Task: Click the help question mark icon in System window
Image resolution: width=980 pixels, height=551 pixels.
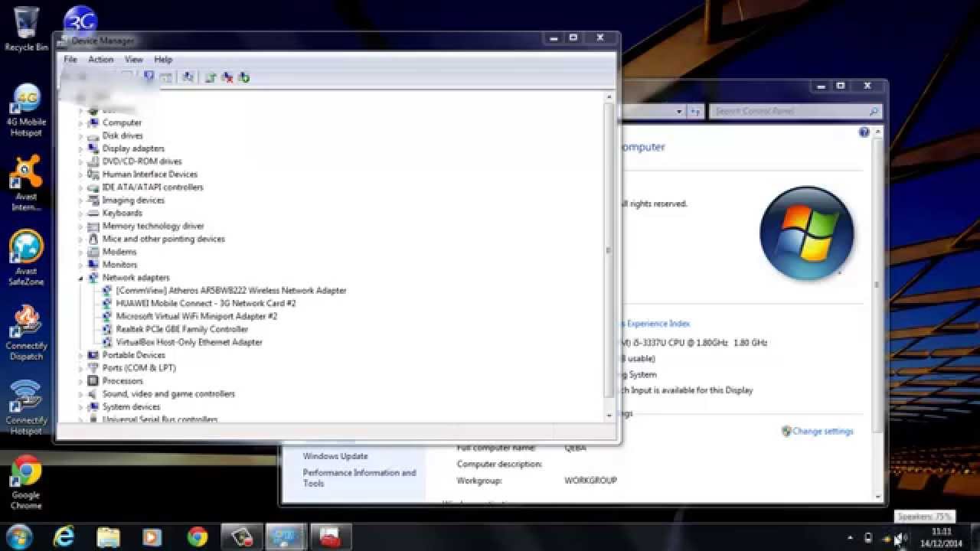Action: pyautogui.click(x=864, y=132)
